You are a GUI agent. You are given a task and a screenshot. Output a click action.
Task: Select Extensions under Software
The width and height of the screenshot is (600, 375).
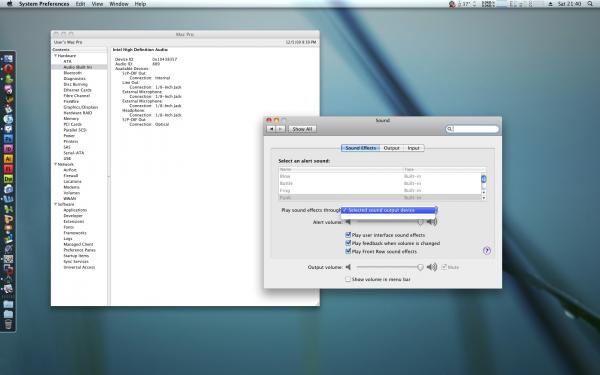[x=73, y=222]
